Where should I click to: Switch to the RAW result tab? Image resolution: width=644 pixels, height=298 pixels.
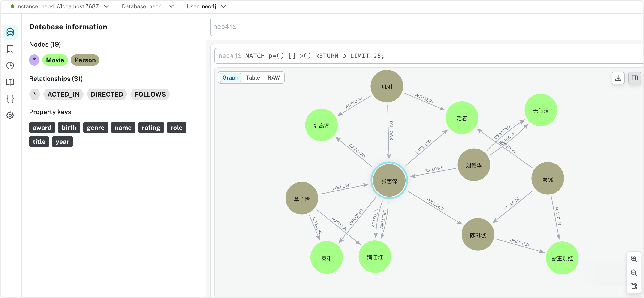point(273,78)
